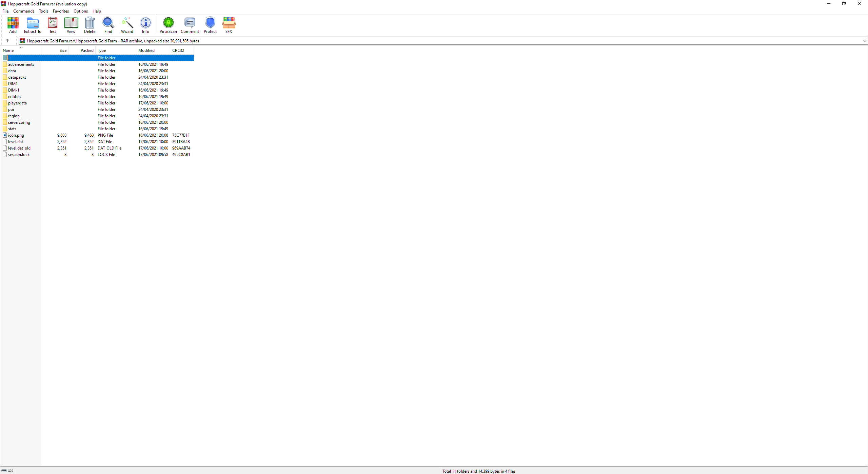Click the Protect archive shield icon

pos(210,25)
